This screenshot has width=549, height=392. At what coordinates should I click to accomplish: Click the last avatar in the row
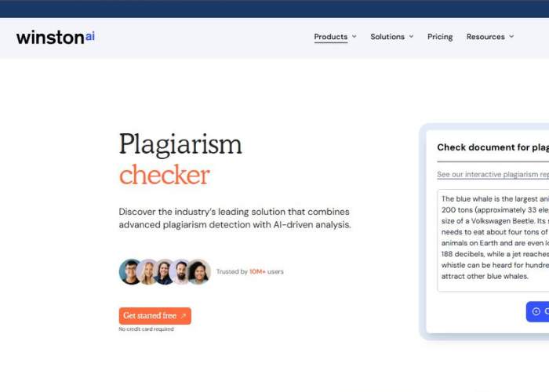(198, 272)
